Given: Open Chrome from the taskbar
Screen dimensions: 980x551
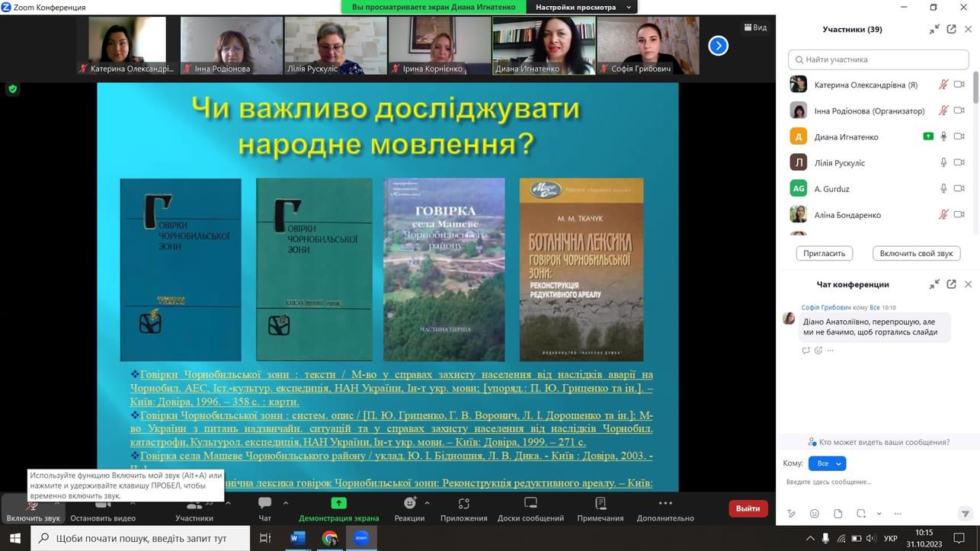Looking at the screenshot, I should pyautogui.click(x=329, y=538).
